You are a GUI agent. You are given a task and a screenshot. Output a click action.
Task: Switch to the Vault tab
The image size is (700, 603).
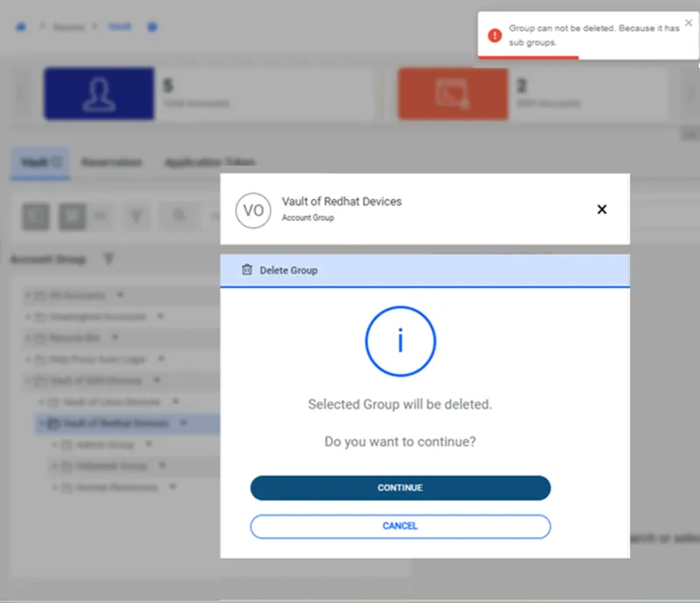(40, 163)
